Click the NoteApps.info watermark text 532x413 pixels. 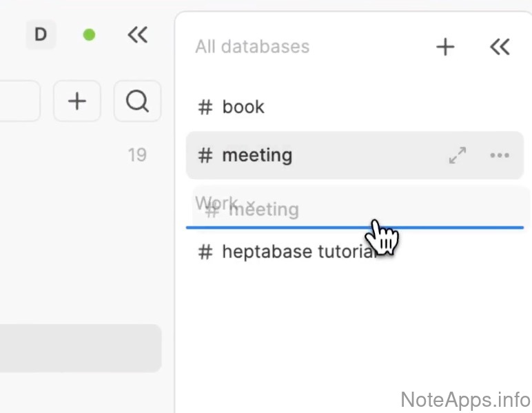point(464,399)
